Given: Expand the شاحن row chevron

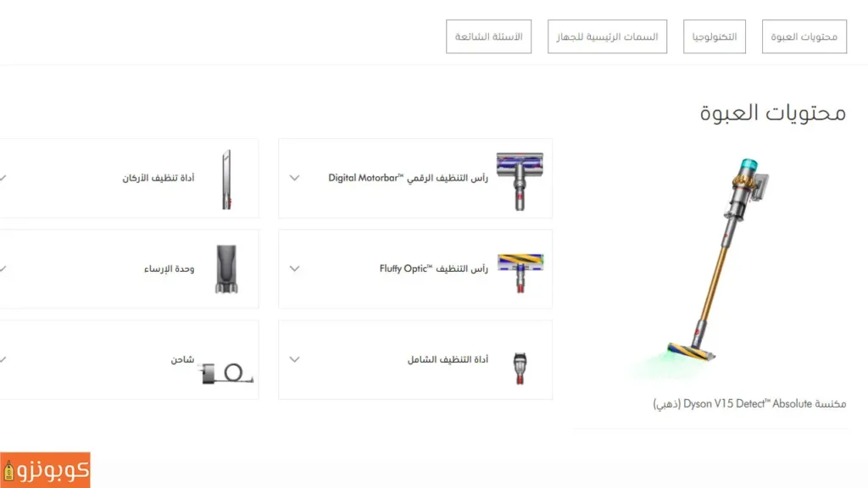Looking at the screenshot, I should pyautogui.click(x=3, y=359).
